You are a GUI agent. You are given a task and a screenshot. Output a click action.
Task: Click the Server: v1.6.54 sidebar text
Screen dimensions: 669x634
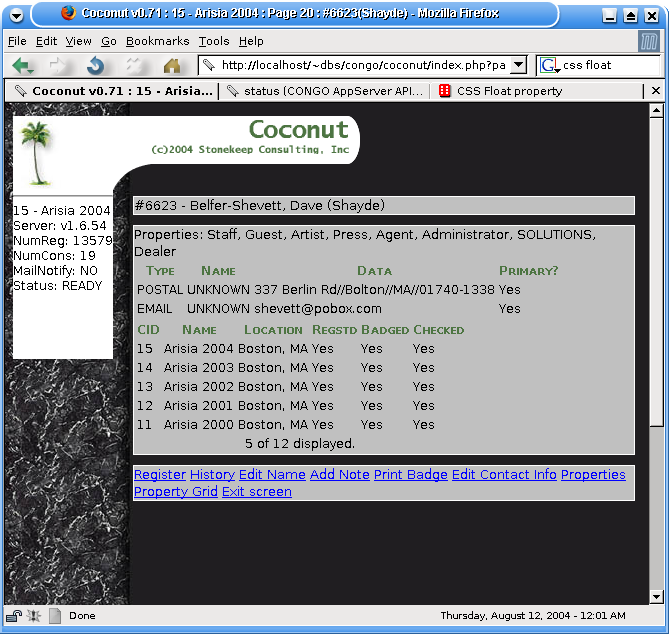60,226
